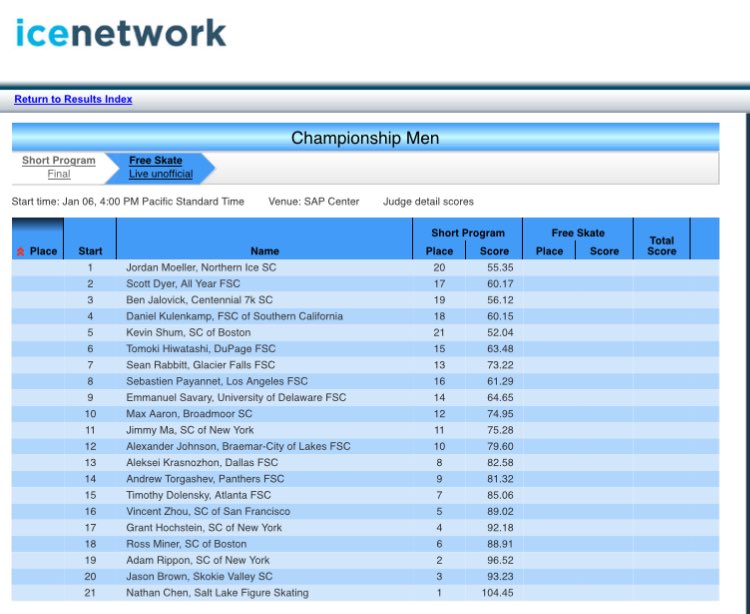Click the short program score 92.18
Viewport: 750px width, 614px height.
(500, 527)
